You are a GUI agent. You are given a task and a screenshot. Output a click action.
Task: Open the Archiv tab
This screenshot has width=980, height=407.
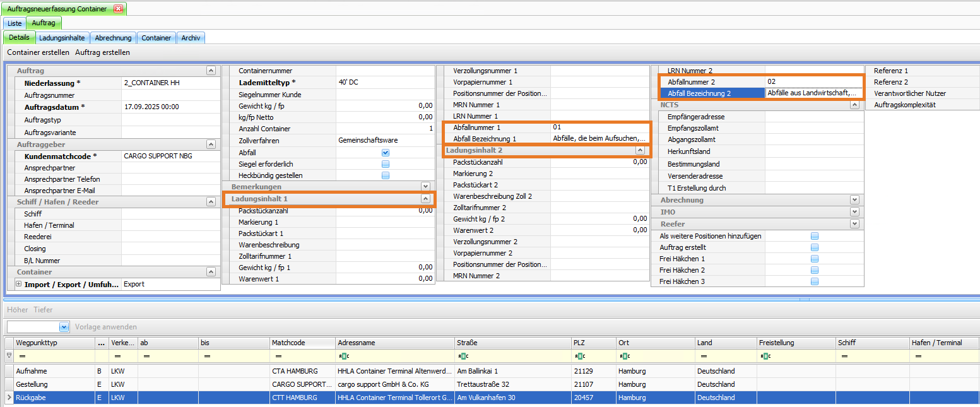[x=191, y=38]
